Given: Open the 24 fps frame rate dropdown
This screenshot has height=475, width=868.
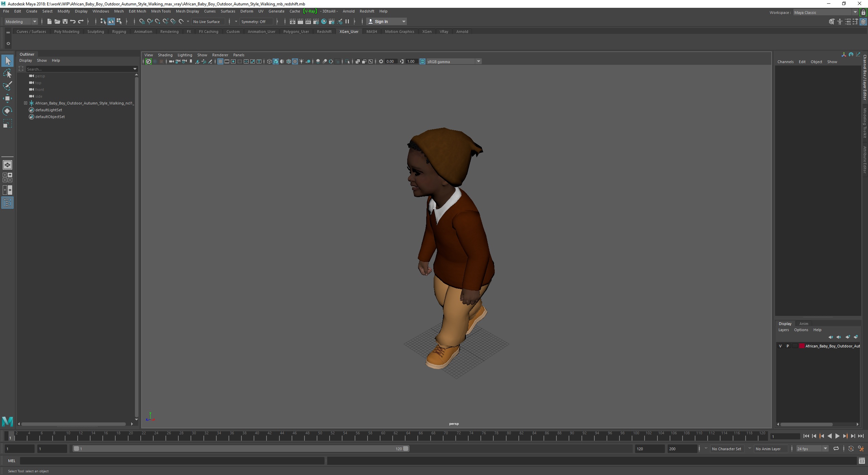Looking at the screenshot, I should point(812,449).
